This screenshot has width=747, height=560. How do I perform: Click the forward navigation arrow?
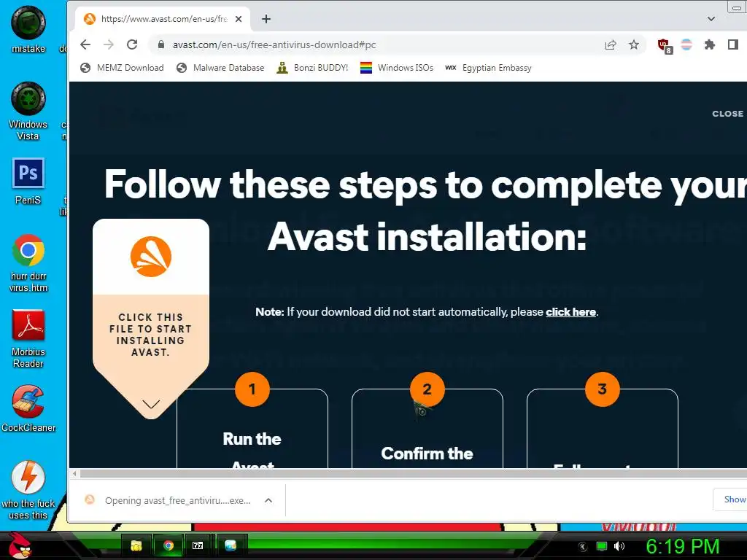tap(109, 44)
